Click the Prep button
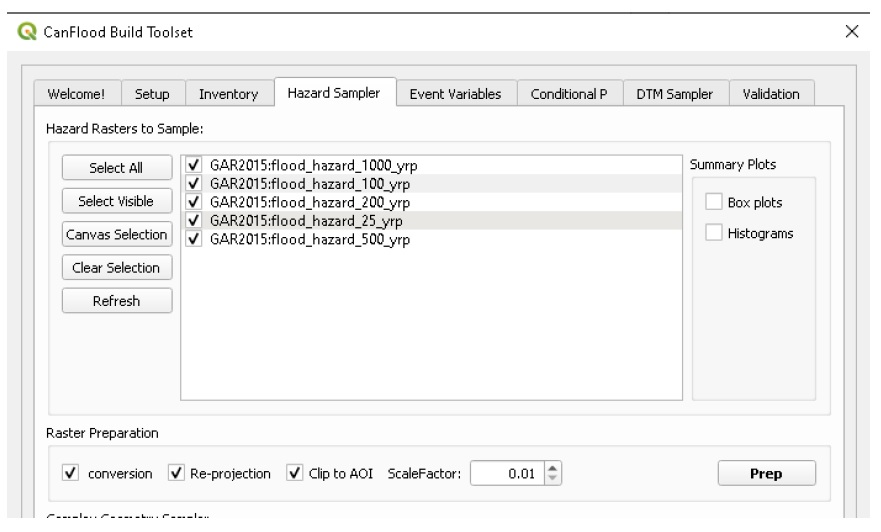Screen dimensions: 881x532 [x=766, y=474]
